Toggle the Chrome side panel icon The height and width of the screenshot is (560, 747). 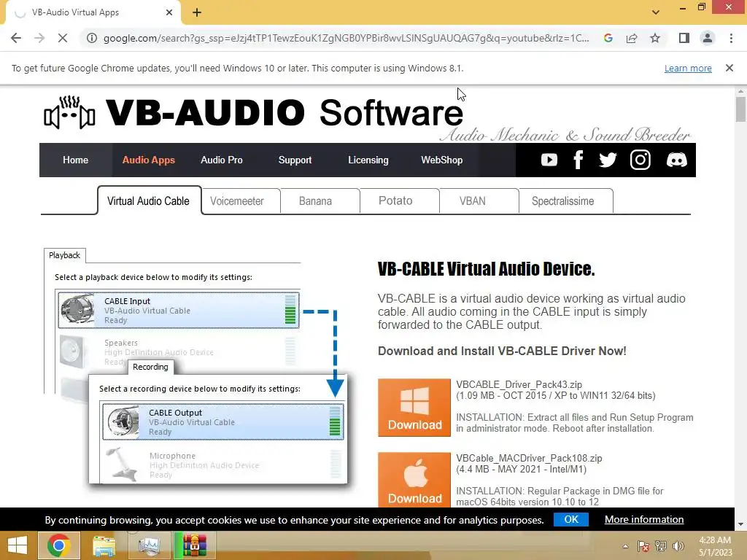[684, 38]
